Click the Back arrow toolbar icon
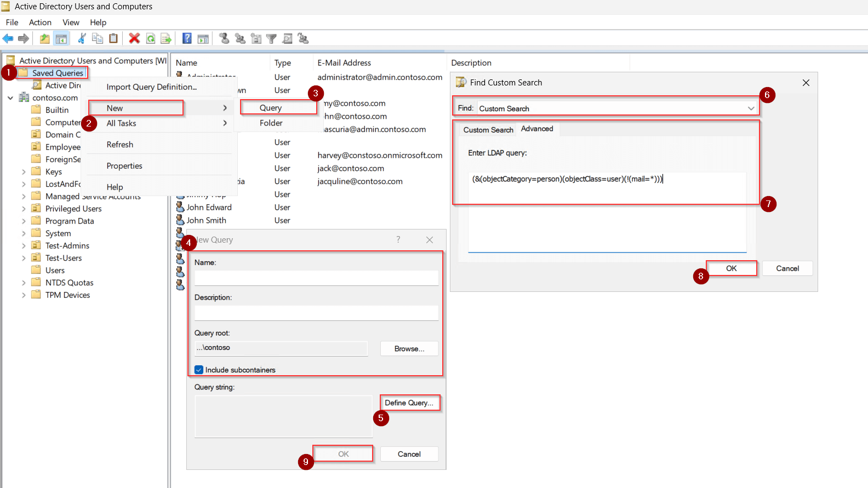The image size is (868, 488). coord(8,38)
